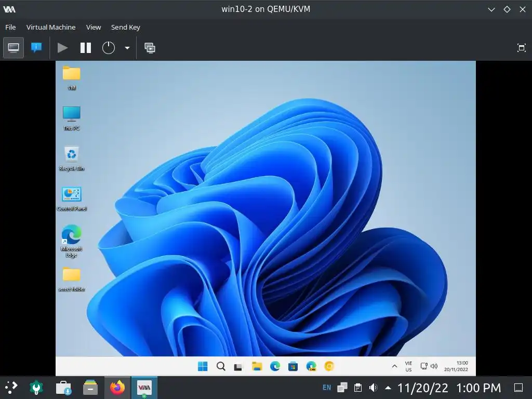Screen dimensions: 532x399
Task: Launch Edge from the guest taskbar
Action: point(275,366)
